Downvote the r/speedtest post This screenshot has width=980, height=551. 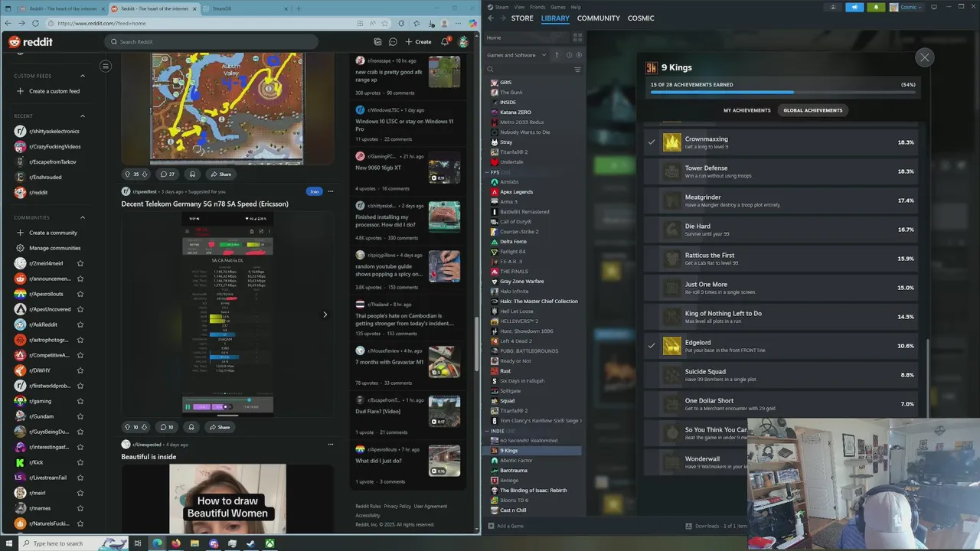pyautogui.click(x=144, y=427)
